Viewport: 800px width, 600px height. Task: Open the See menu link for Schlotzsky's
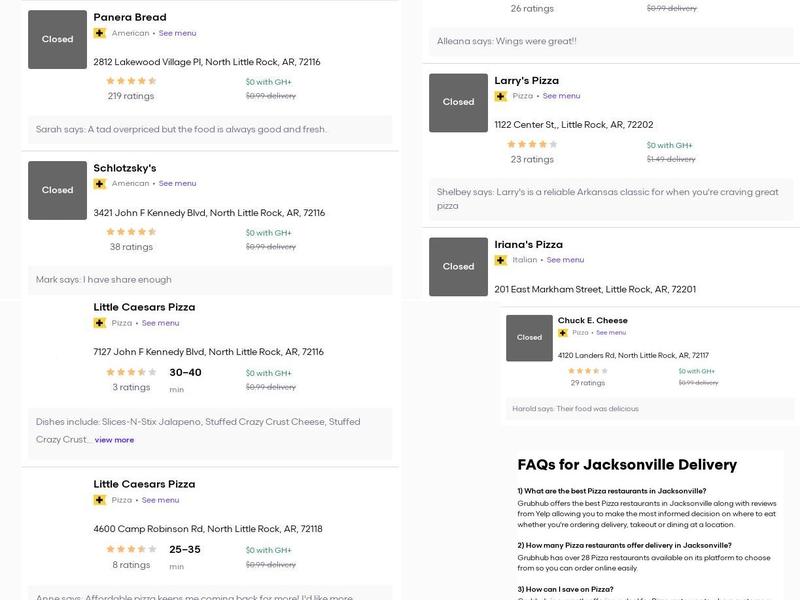(x=177, y=184)
